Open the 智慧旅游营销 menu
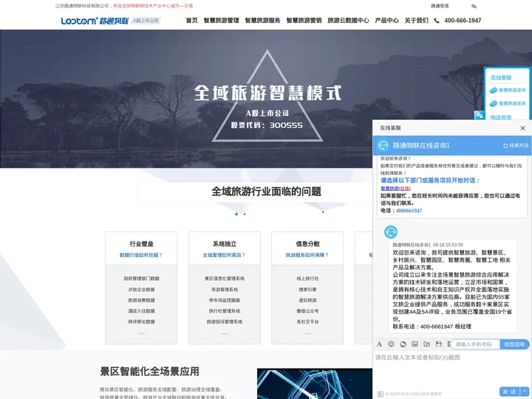532x399 pixels. coord(304,21)
